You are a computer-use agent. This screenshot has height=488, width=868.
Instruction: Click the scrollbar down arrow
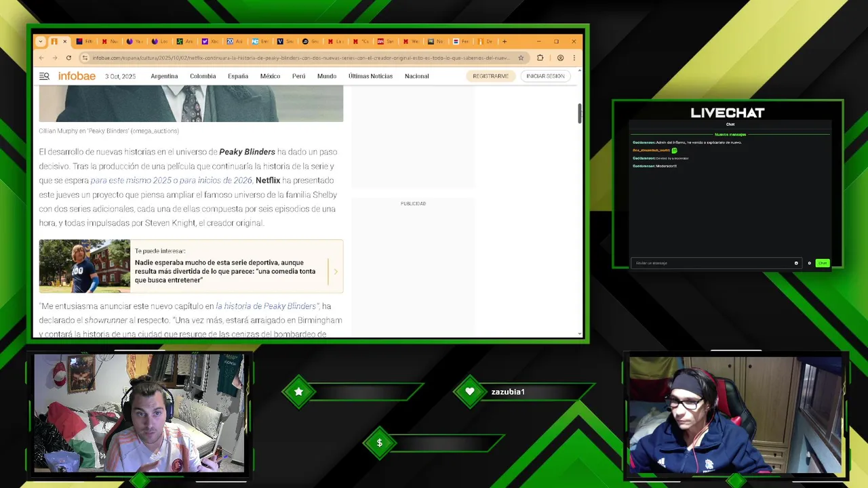pyautogui.click(x=579, y=334)
